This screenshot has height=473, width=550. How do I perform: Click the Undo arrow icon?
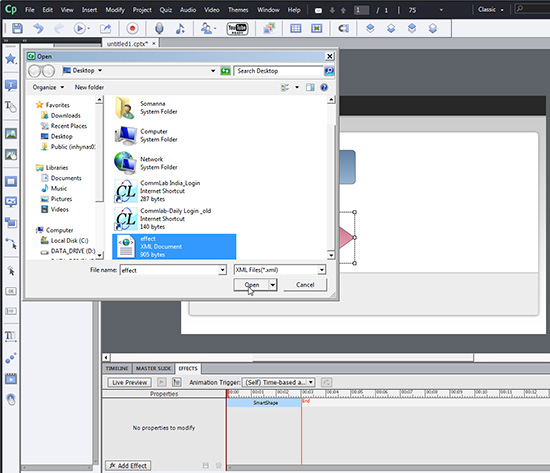pos(38,28)
